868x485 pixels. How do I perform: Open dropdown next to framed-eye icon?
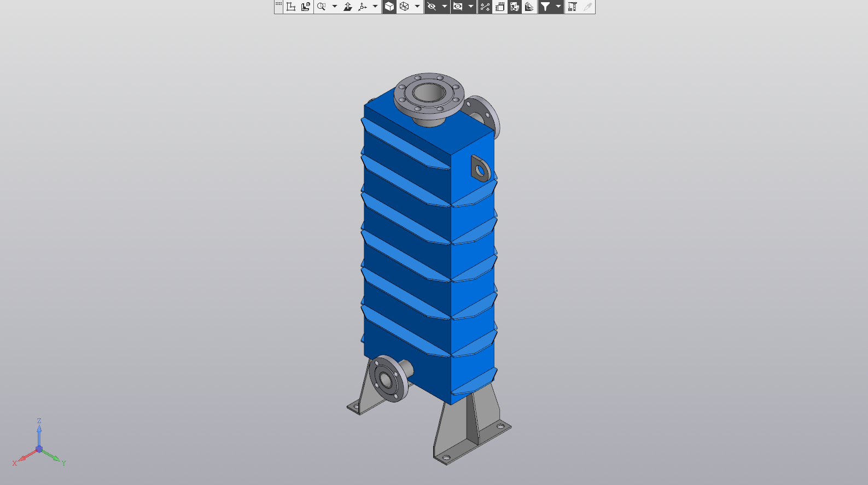(x=471, y=7)
